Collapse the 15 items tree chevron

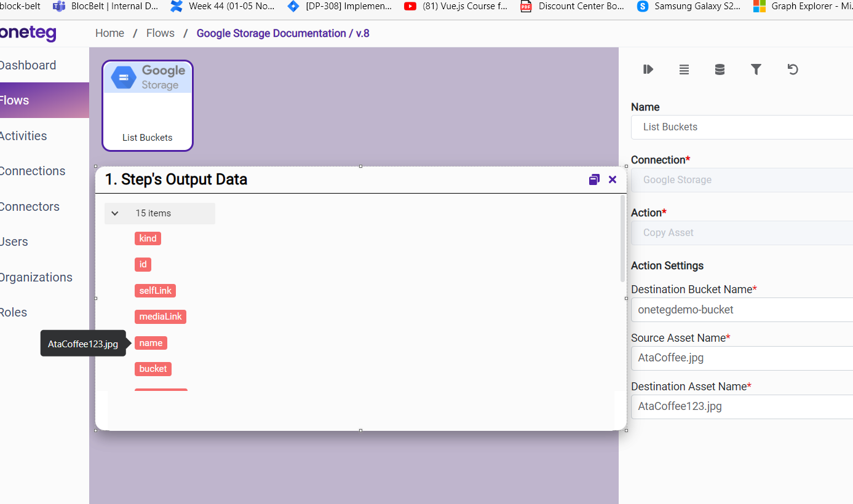(x=115, y=213)
